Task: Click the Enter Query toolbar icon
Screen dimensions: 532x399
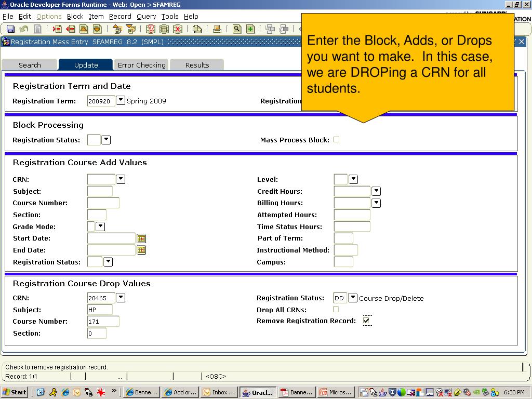Action: (151, 29)
